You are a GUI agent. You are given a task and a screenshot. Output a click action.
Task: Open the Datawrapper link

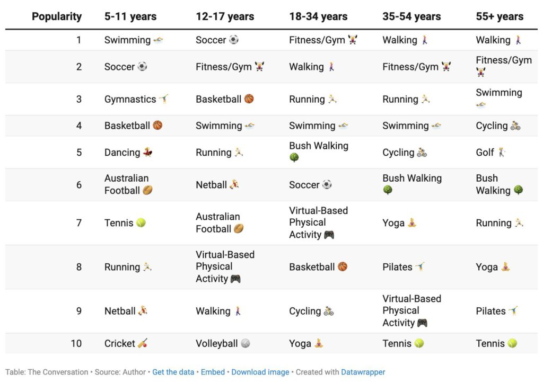(x=363, y=372)
